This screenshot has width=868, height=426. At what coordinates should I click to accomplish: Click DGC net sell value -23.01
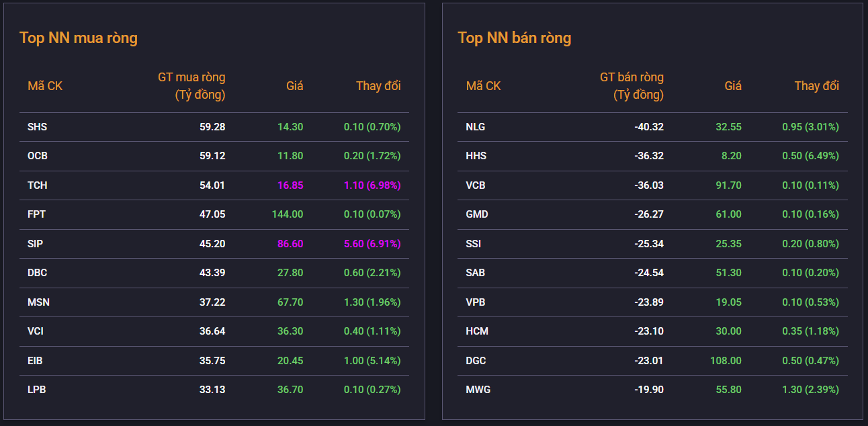coord(649,360)
